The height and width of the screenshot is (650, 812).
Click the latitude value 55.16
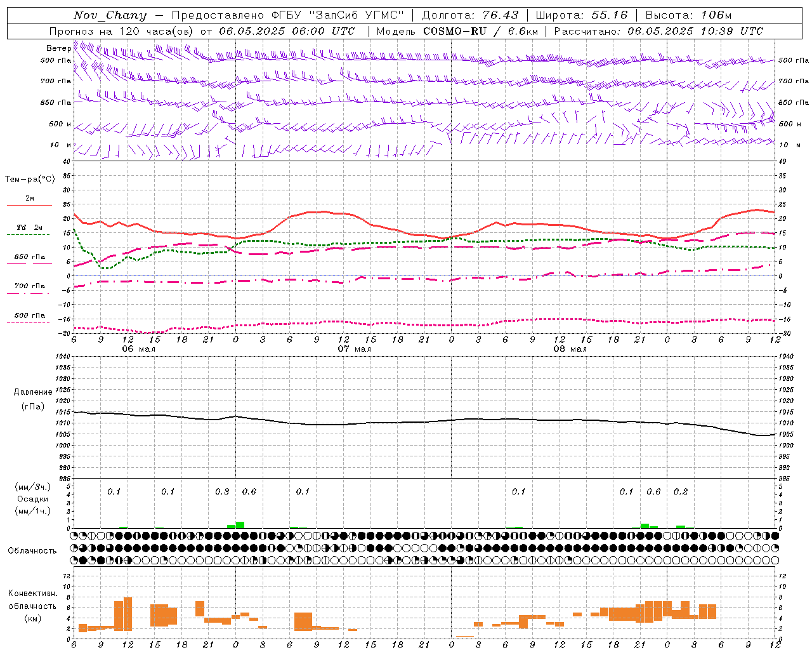tap(609, 15)
